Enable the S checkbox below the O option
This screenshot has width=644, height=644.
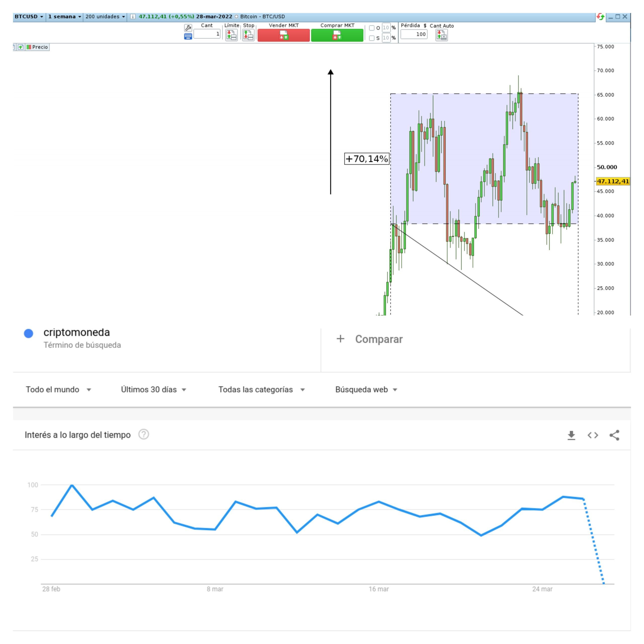click(x=372, y=38)
